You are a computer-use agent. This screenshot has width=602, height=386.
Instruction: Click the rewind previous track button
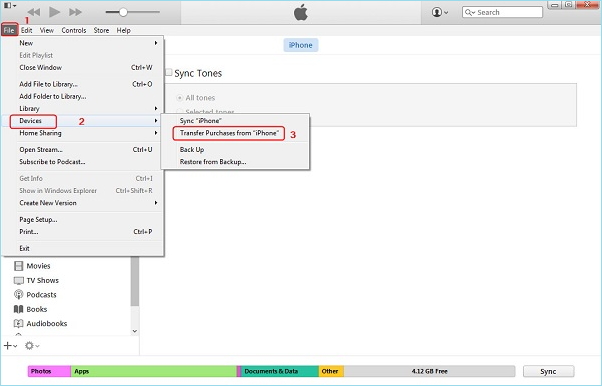[34, 12]
